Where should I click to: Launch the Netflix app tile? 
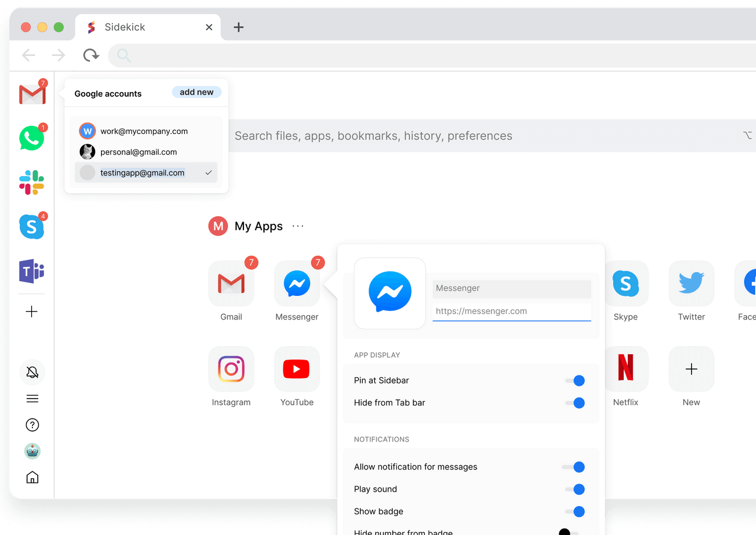point(625,369)
